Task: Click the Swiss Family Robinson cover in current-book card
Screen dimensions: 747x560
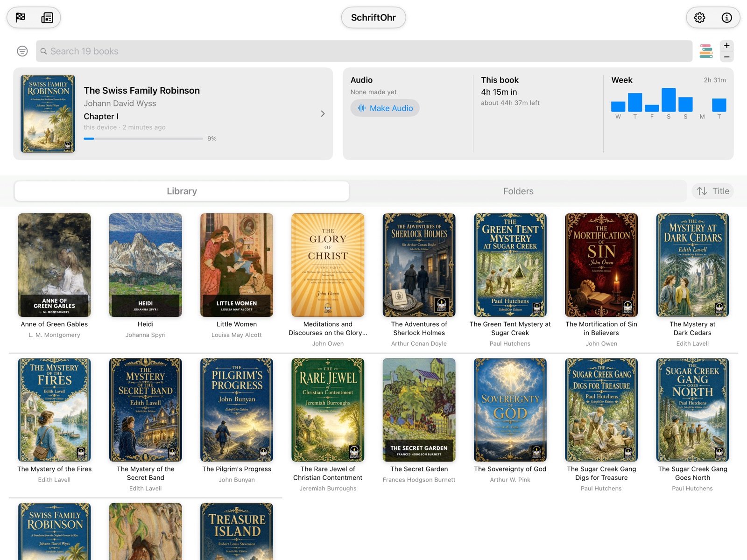Action: point(48,114)
